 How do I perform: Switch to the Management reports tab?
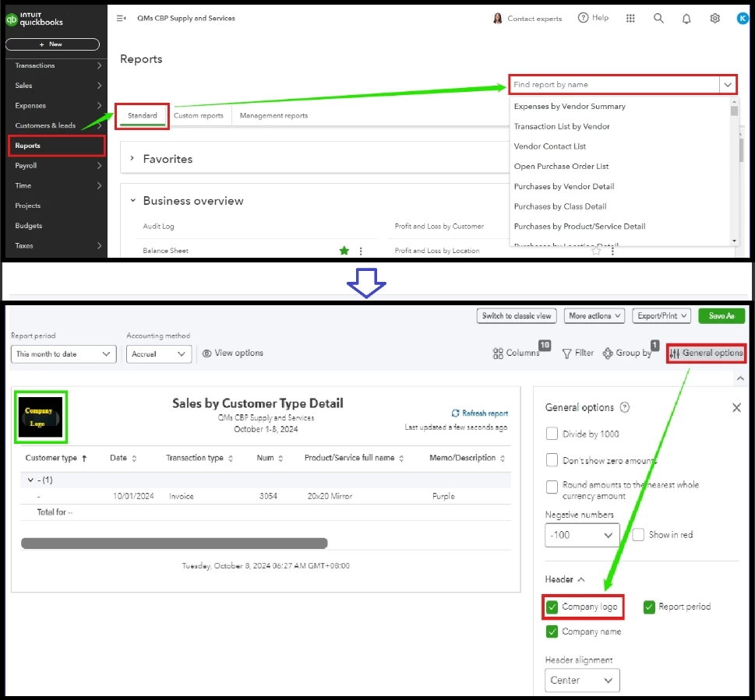(273, 115)
